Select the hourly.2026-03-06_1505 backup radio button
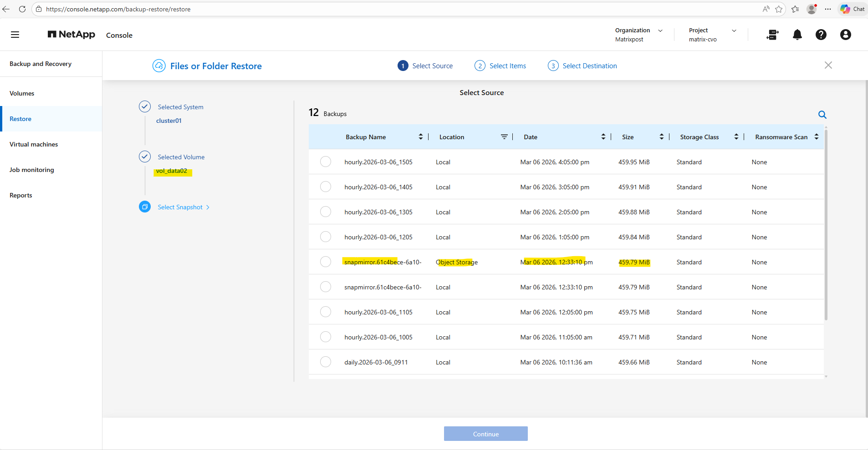The height and width of the screenshot is (450, 868). click(326, 162)
